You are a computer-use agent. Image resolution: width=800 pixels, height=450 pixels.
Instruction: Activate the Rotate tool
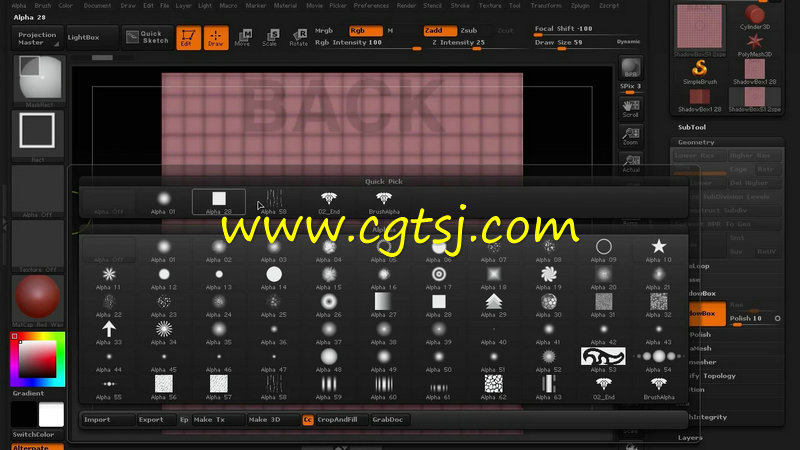298,38
